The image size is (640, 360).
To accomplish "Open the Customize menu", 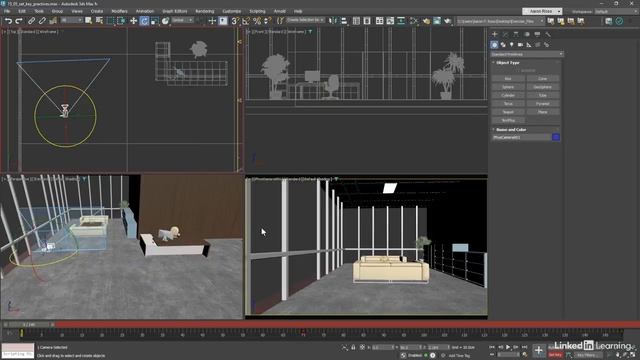I will point(232,11).
